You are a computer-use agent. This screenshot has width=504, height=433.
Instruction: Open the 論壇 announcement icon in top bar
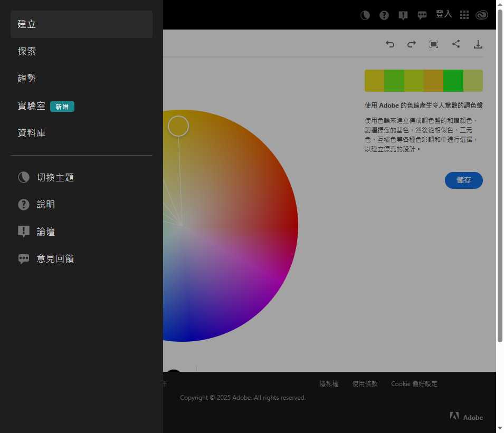pos(403,15)
